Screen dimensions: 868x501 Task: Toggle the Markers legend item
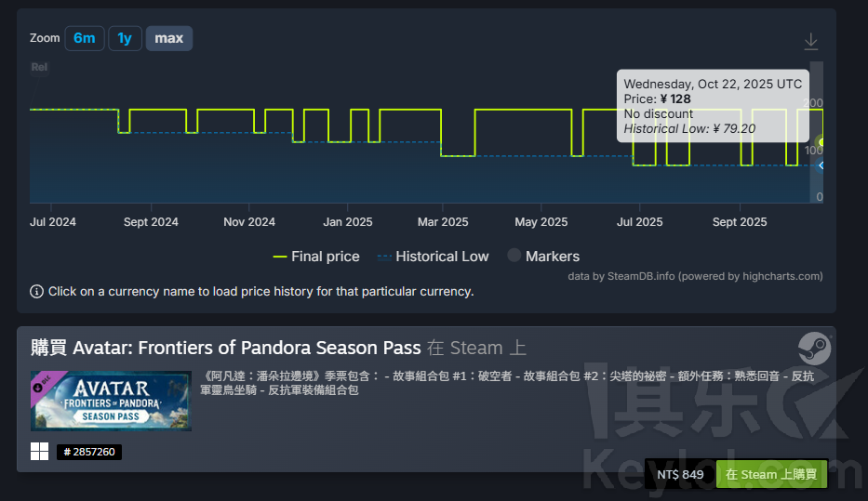click(542, 257)
